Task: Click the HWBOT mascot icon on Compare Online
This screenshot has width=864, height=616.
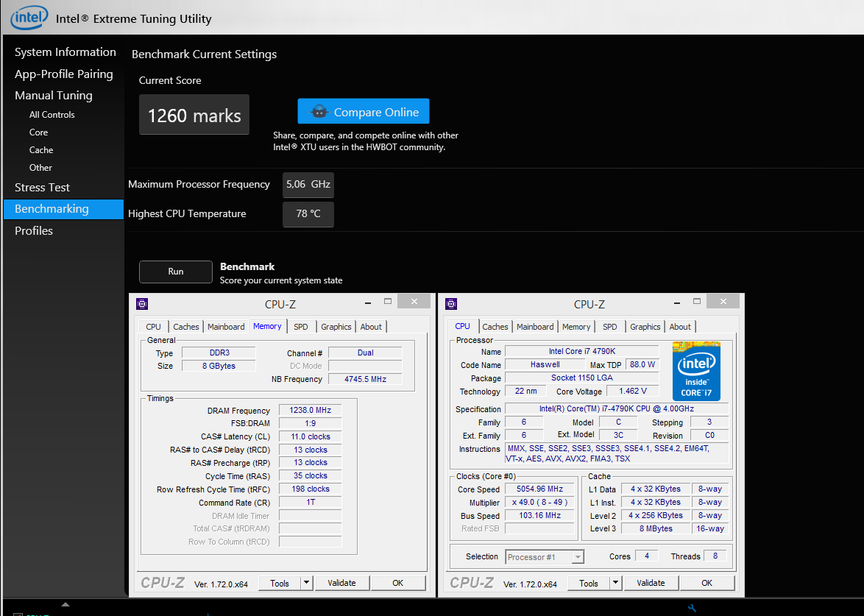Action: (319, 112)
